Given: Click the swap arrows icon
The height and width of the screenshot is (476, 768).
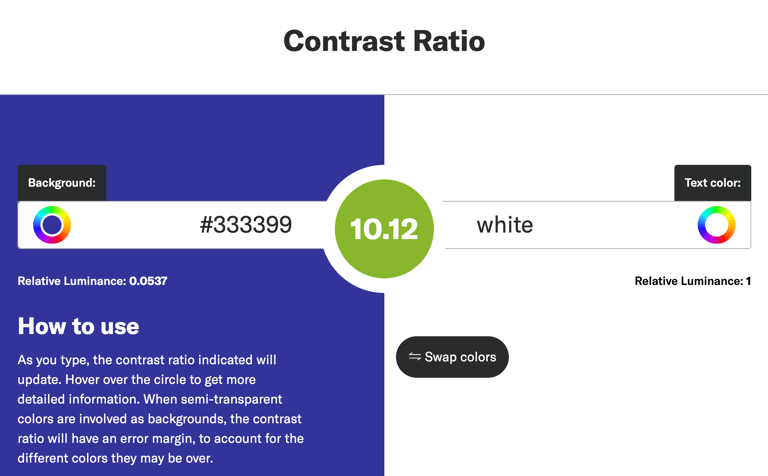Looking at the screenshot, I should [415, 357].
